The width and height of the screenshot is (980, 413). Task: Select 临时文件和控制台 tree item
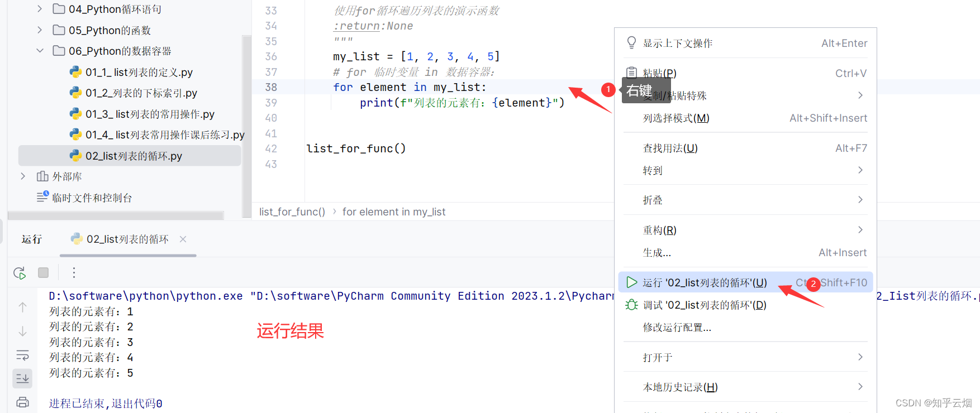[x=92, y=198]
